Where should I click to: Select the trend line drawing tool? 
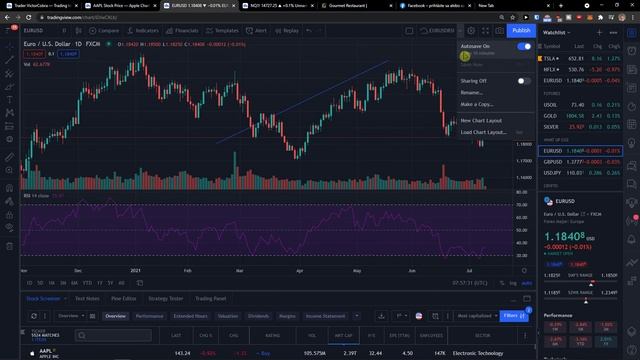(x=9, y=60)
